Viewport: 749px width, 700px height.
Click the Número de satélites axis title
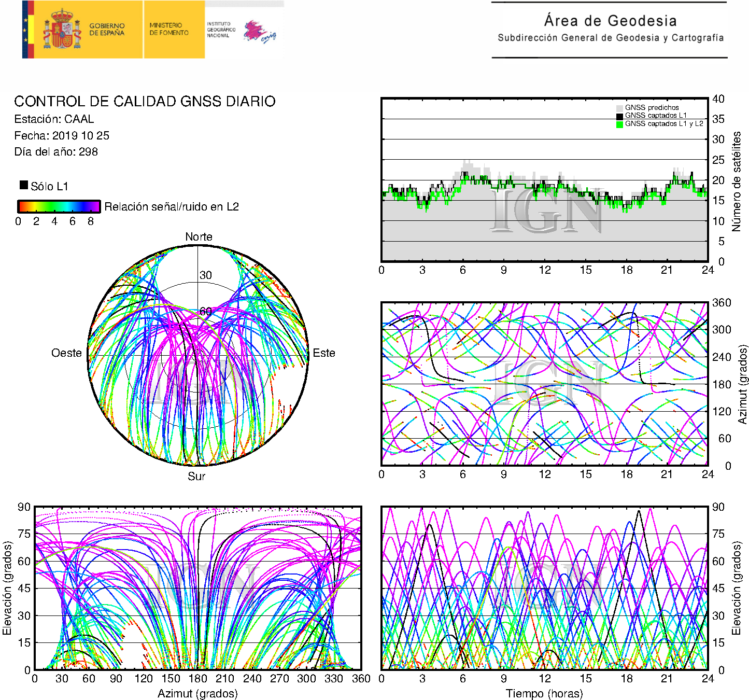coord(737,181)
